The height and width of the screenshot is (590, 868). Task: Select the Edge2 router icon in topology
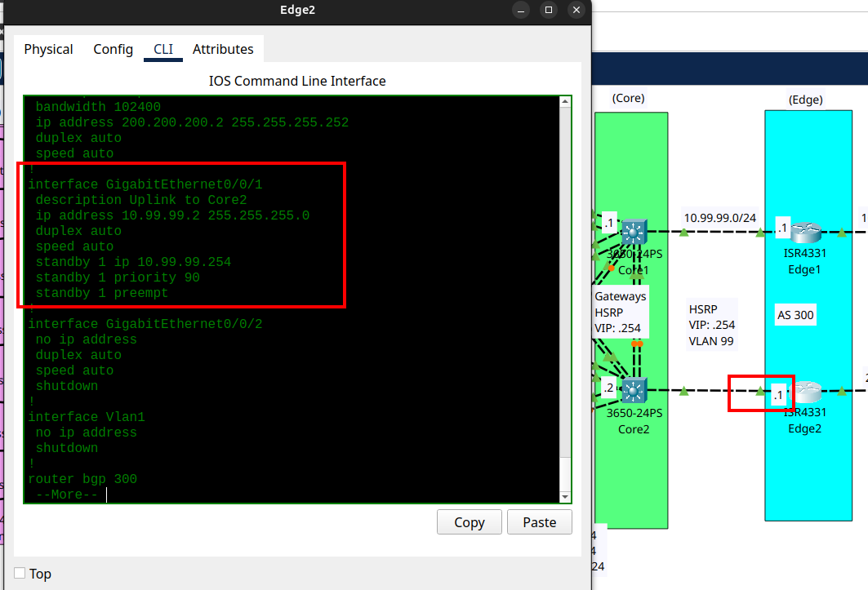click(807, 392)
